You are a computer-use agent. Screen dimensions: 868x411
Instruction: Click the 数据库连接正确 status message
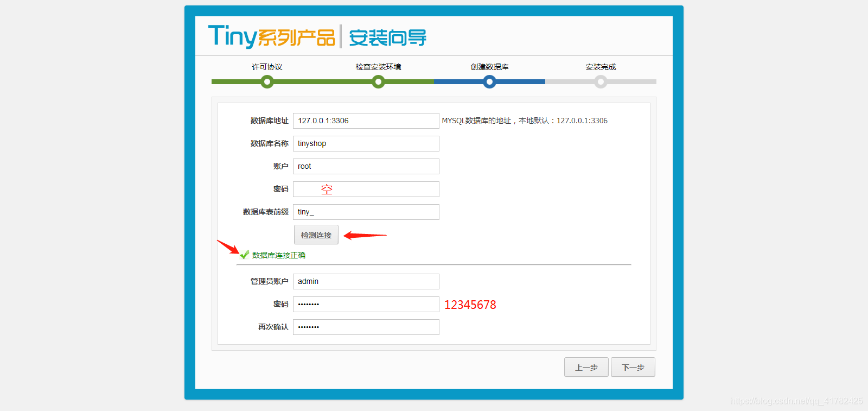tap(279, 255)
